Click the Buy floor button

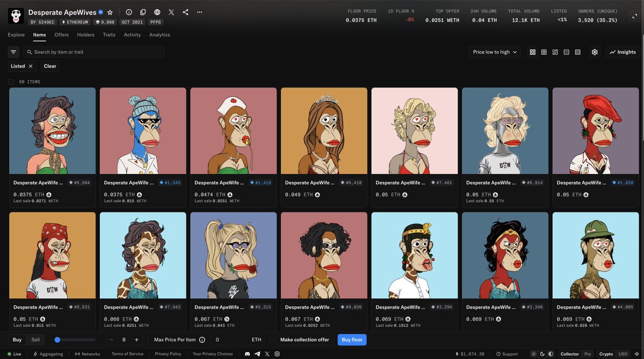(352, 340)
